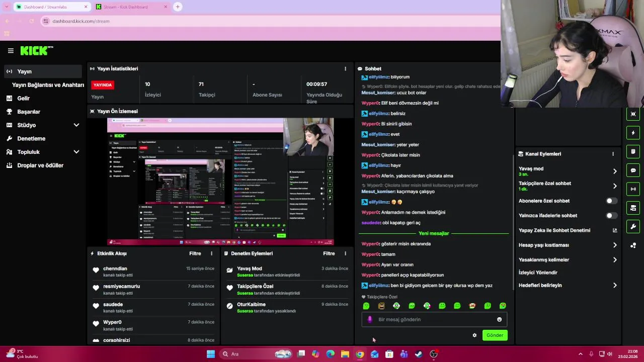Open Google Chrome from the taskbar
Image resolution: width=644 pixels, height=362 pixels.
360,354
